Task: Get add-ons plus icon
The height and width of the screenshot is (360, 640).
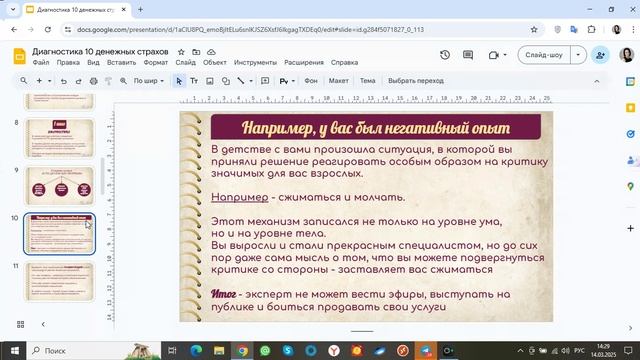Action: point(630,228)
